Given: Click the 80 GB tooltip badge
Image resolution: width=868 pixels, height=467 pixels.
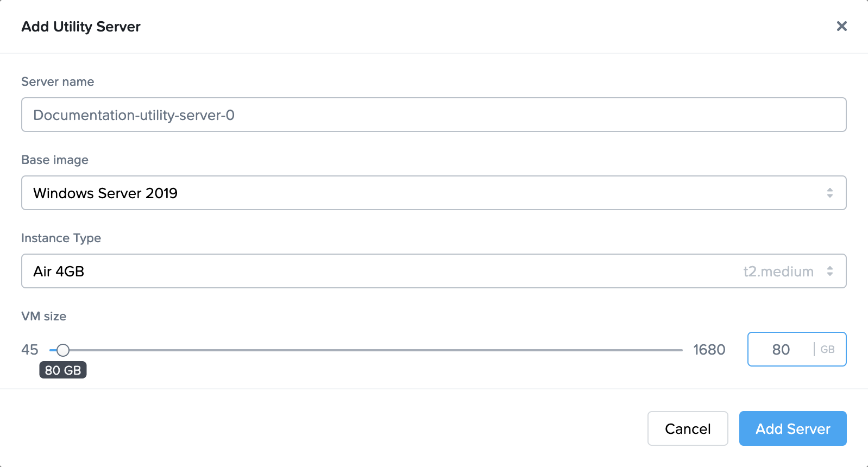Looking at the screenshot, I should pyautogui.click(x=63, y=370).
